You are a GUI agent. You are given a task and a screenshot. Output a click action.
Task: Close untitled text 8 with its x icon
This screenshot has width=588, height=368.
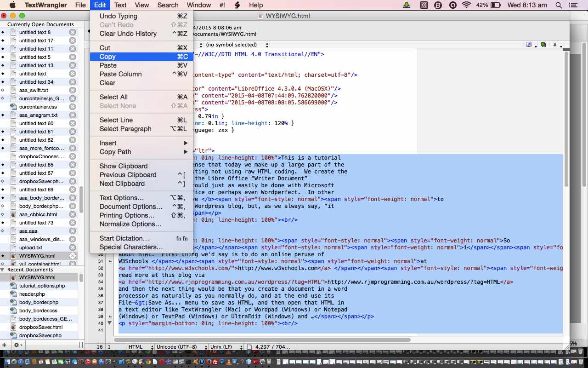tap(73, 32)
